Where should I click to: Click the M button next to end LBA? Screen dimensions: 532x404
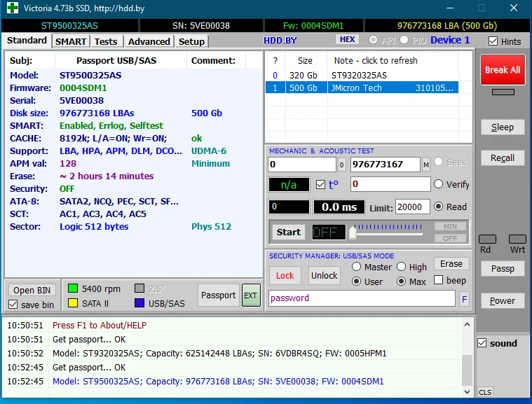[x=426, y=165]
